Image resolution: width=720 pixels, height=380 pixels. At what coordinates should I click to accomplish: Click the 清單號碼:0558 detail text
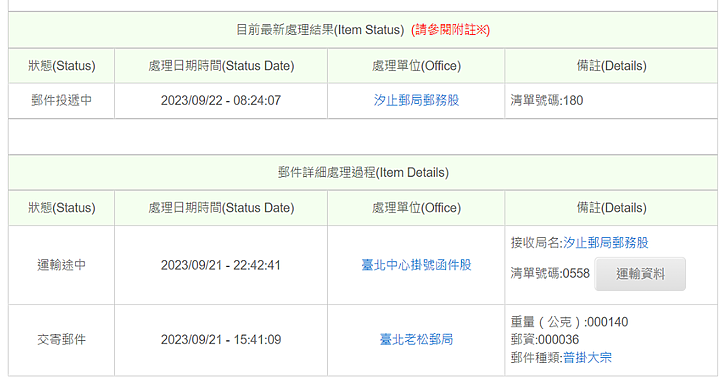click(x=550, y=274)
